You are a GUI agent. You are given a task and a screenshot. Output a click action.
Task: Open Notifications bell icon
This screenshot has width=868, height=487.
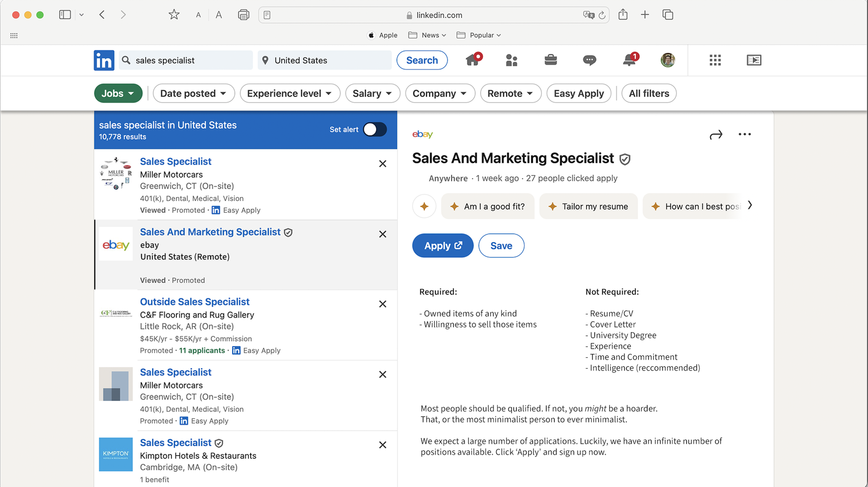click(629, 60)
